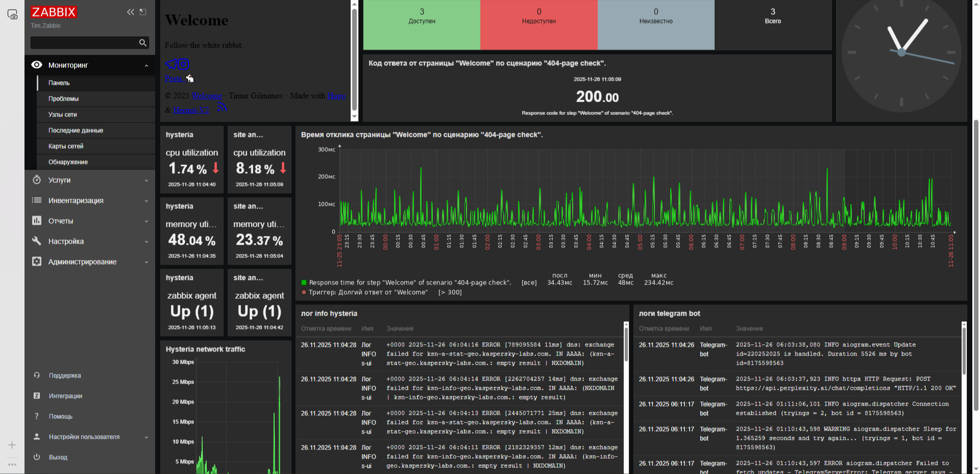Click the screenshot camera icon at far left
Viewport: 980px width, 474px height.
point(12,14)
